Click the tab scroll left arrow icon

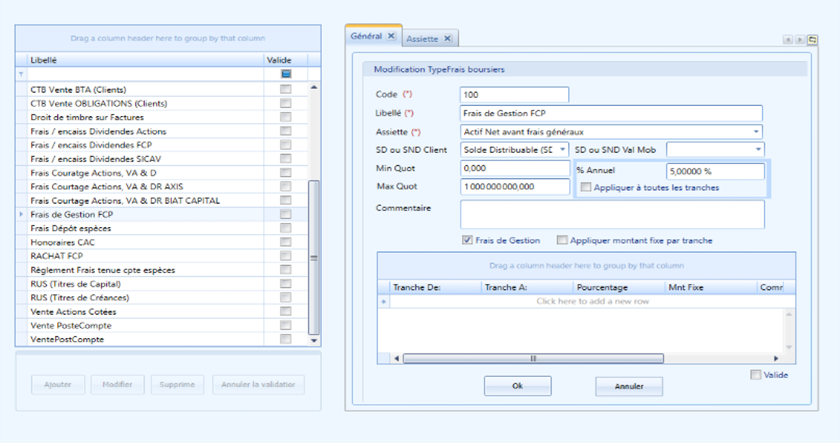pos(788,40)
